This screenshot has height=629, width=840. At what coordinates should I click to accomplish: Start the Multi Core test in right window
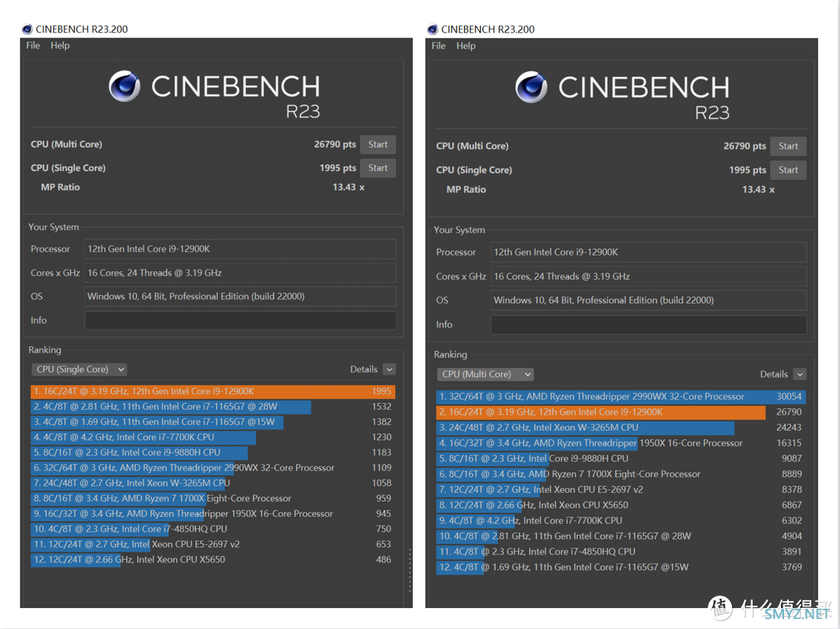[788, 146]
